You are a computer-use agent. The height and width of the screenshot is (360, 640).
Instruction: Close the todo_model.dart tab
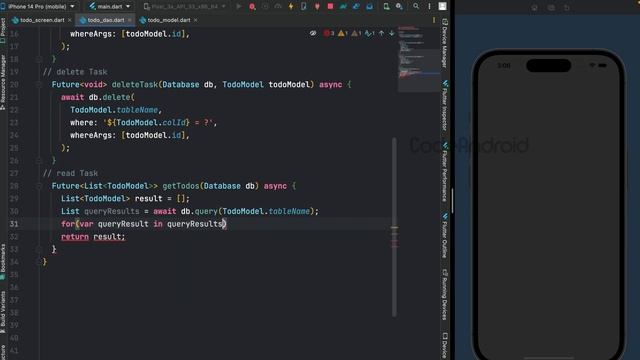(196, 20)
